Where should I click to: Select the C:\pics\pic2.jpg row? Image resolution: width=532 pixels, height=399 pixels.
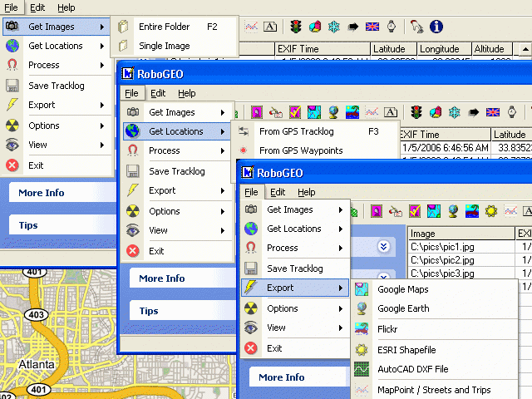tap(461, 260)
